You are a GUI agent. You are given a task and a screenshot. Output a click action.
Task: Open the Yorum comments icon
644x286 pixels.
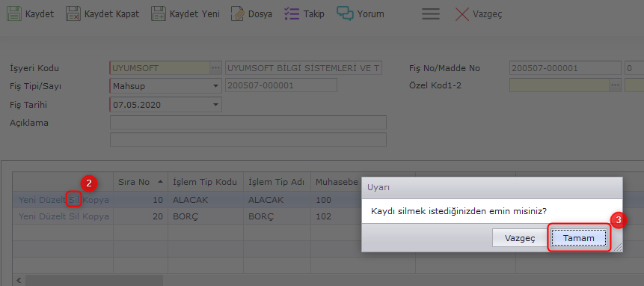click(x=345, y=13)
